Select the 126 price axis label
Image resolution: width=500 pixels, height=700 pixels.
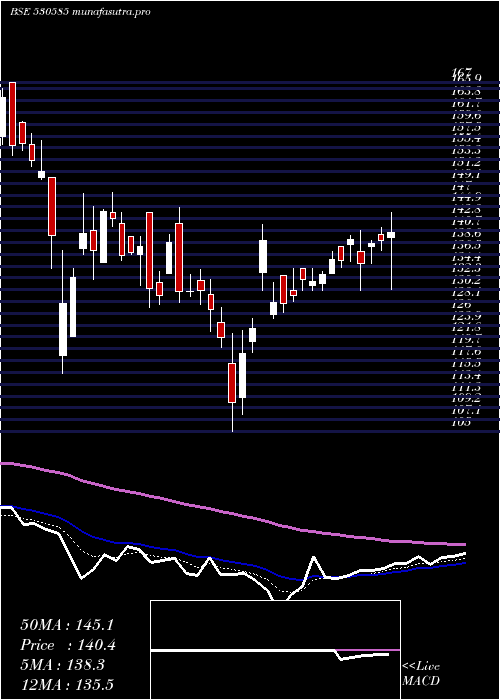pos(461,304)
